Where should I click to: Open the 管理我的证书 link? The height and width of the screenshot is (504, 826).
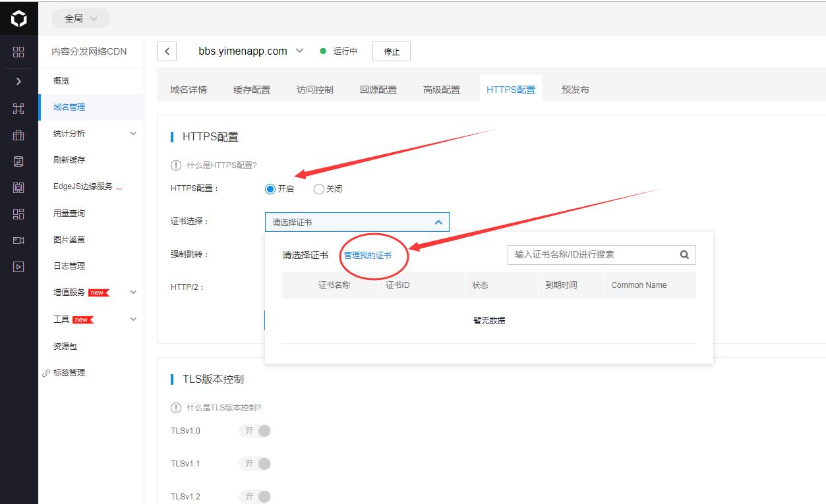368,256
